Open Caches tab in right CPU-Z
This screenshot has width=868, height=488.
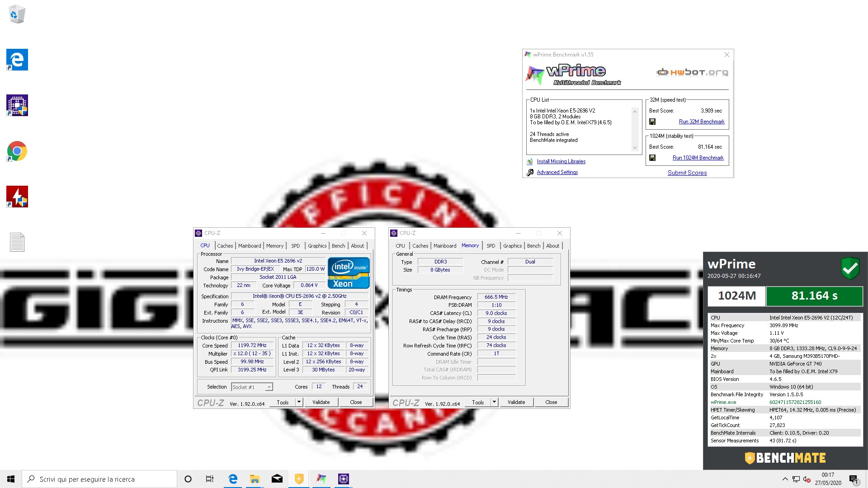tap(420, 246)
